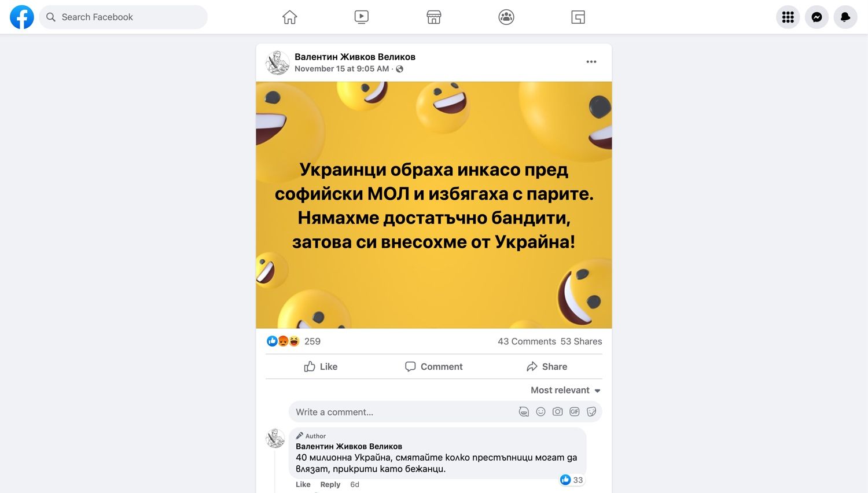The width and height of the screenshot is (868, 493).
Task: Expand the Most relevant comment sorting dropdown
Action: coord(566,390)
